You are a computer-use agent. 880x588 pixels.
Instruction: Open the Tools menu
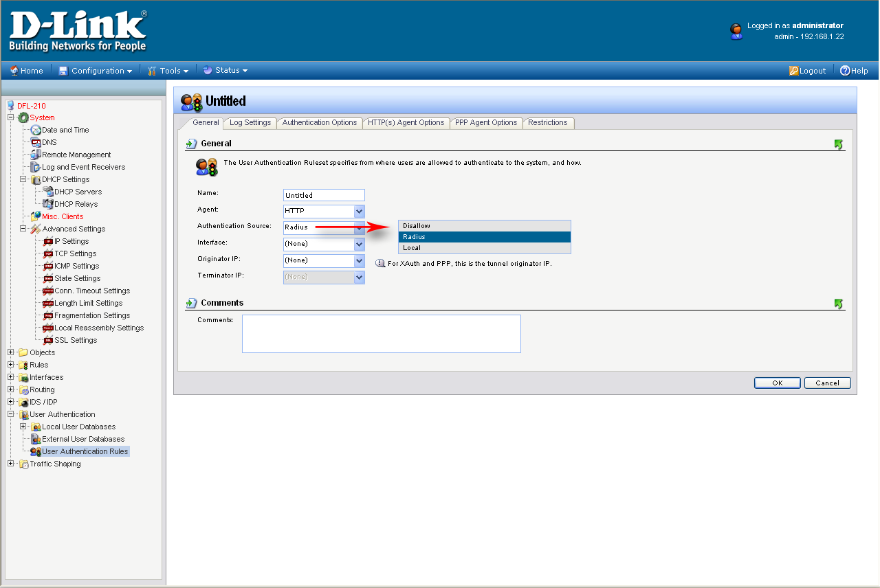pos(168,71)
